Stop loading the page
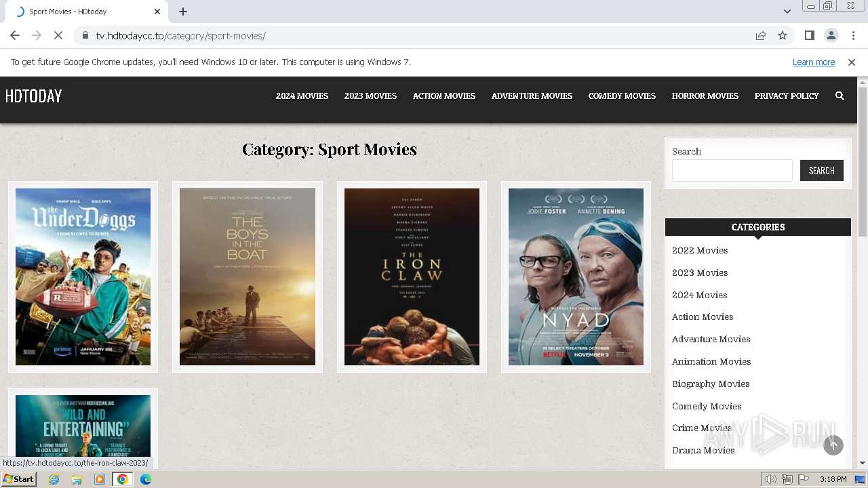This screenshot has width=868, height=488. (x=58, y=35)
